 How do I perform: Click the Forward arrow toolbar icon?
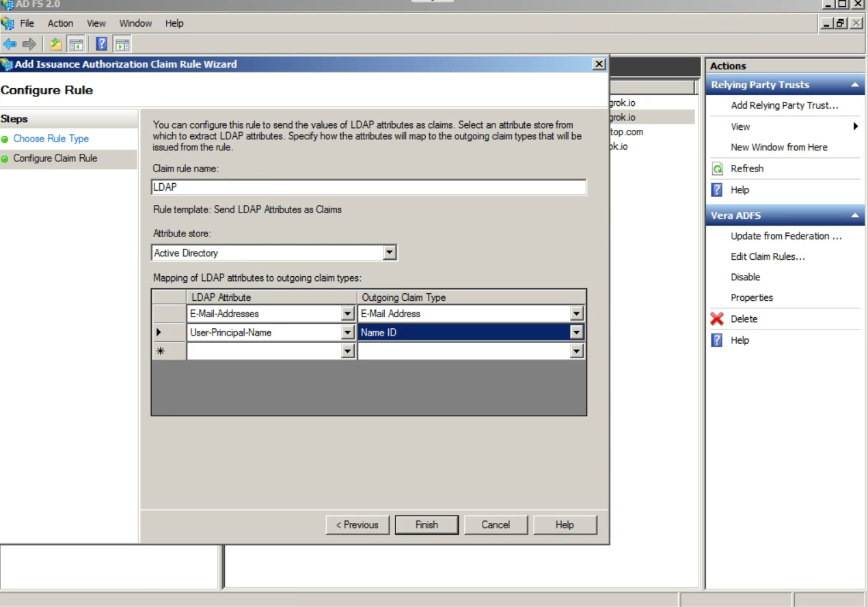[x=29, y=44]
